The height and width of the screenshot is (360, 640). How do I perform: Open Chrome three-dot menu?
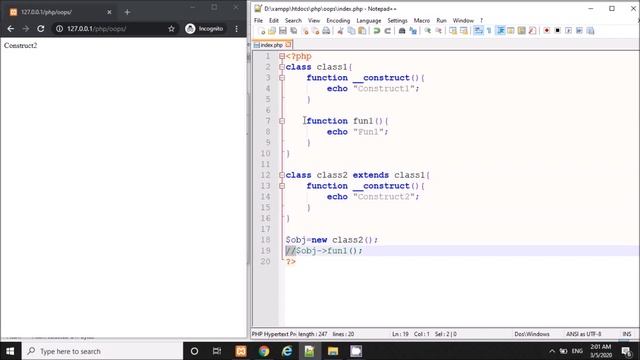pos(236,29)
